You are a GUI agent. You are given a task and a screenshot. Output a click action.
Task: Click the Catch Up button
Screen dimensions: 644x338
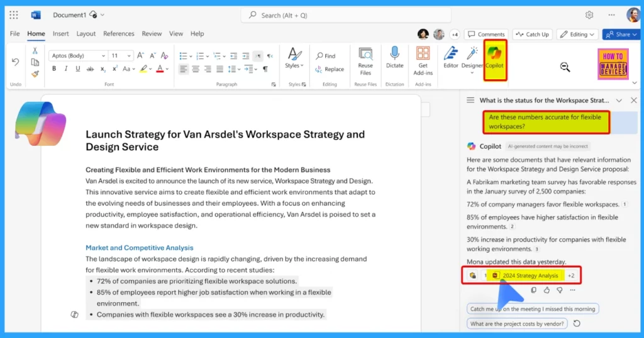pos(532,35)
